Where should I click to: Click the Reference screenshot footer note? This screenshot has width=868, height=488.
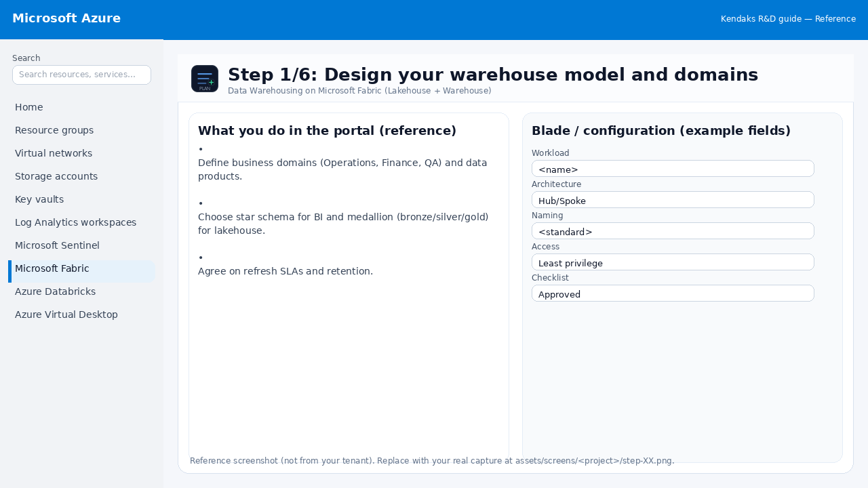[432, 461]
